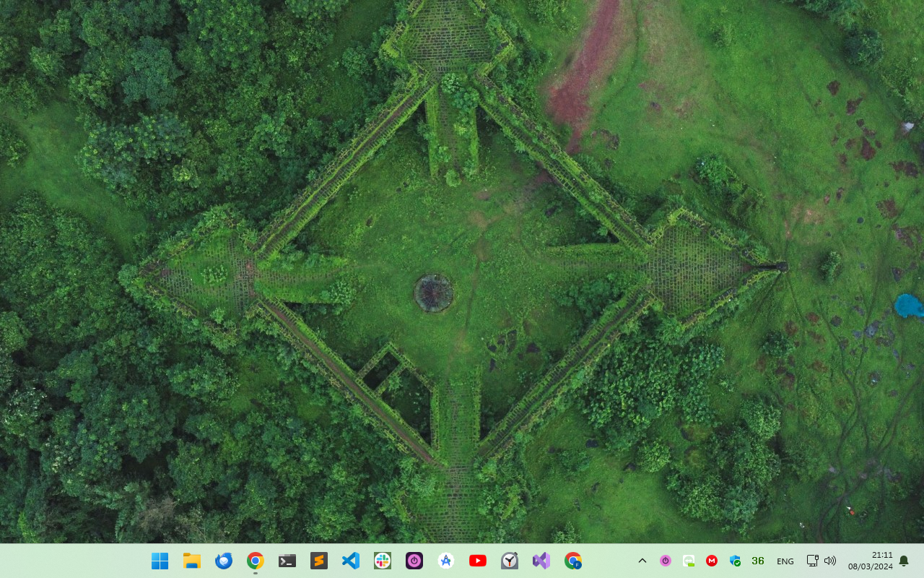Image resolution: width=924 pixels, height=578 pixels.
Task: Switch to the running Google Chrome window
Action: (x=255, y=561)
